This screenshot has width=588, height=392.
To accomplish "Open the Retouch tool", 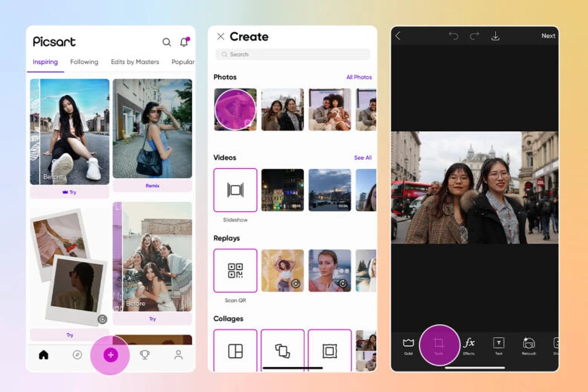I will tap(528, 344).
